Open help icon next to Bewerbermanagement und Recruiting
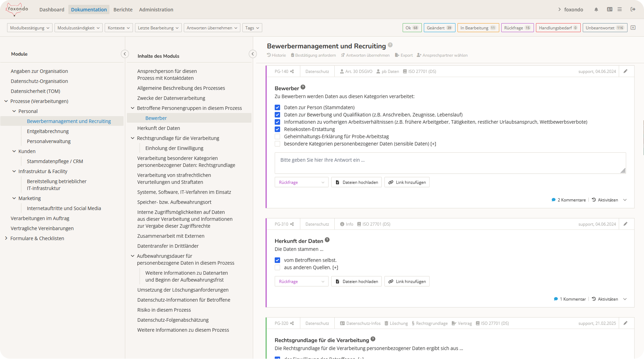 pos(390,45)
